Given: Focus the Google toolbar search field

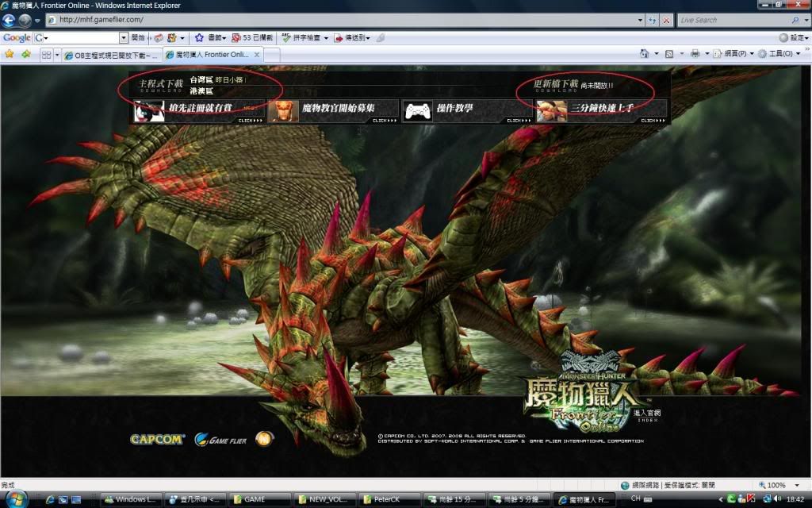Looking at the screenshot, I should tap(81, 38).
